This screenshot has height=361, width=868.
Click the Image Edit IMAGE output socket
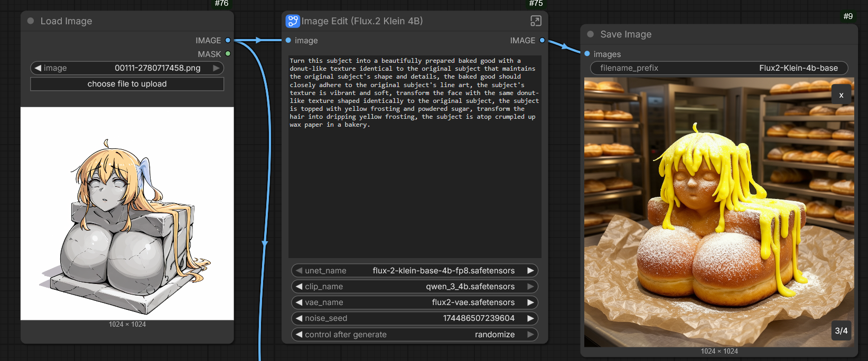pyautogui.click(x=542, y=40)
